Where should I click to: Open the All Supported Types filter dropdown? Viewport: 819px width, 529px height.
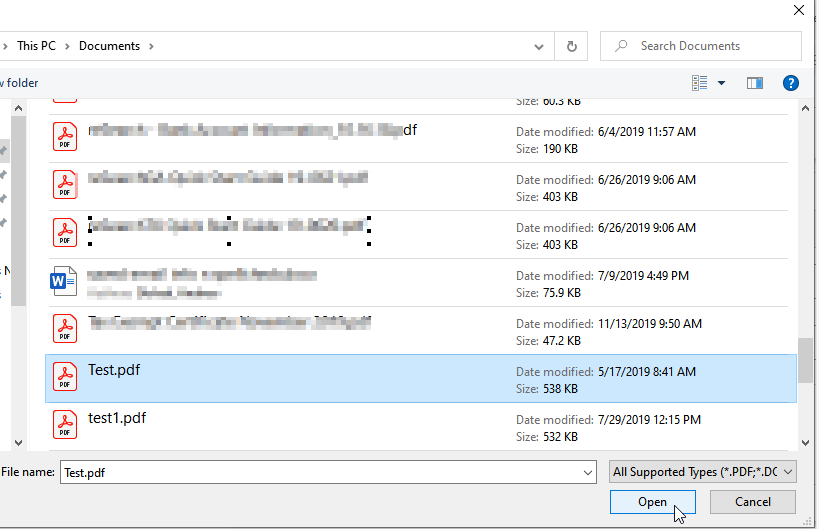[x=702, y=471]
